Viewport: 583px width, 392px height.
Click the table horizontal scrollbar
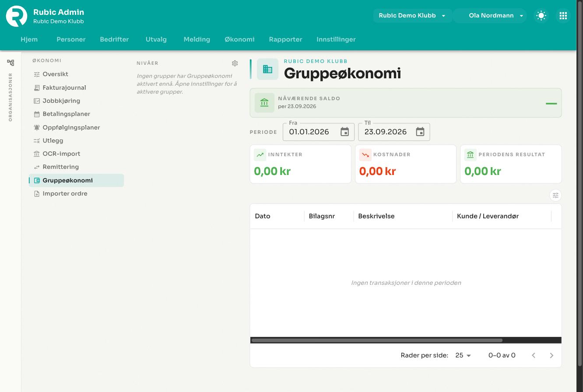click(x=377, y=340)
